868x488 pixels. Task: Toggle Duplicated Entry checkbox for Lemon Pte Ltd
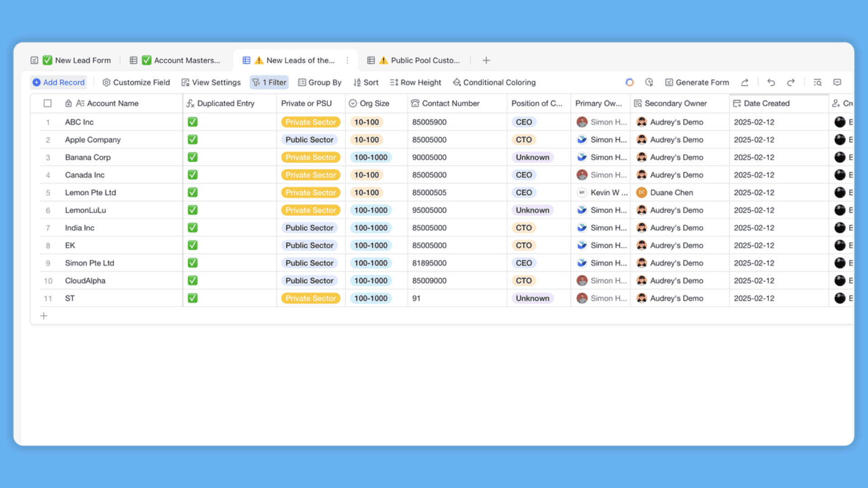point(193,192)
